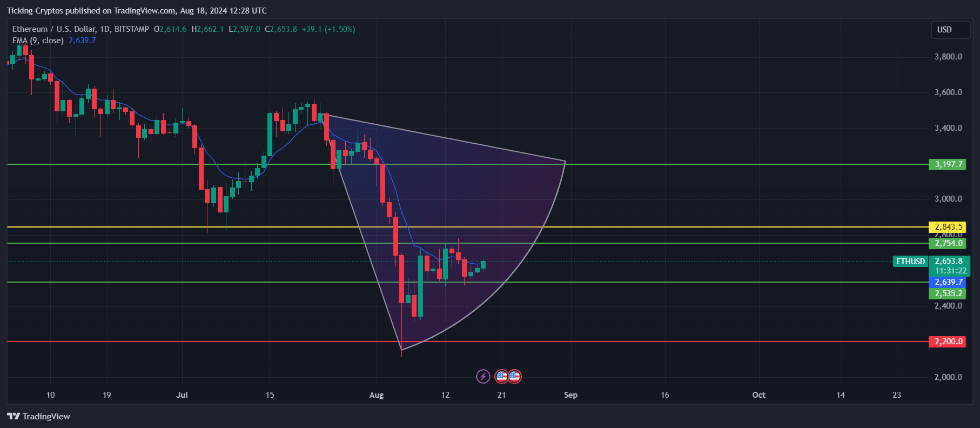Click the Jul label on time axis
980x428 pixels.
(x=182, y=395)
